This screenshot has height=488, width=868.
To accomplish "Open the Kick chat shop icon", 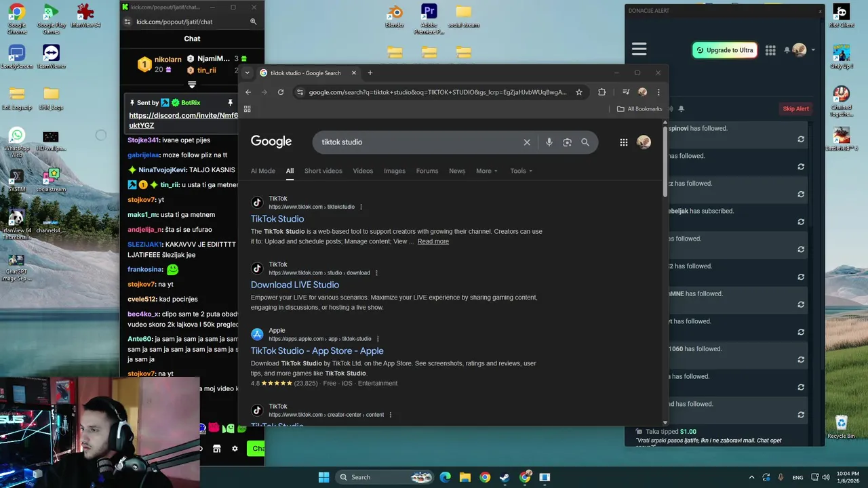I will [217, 449].
